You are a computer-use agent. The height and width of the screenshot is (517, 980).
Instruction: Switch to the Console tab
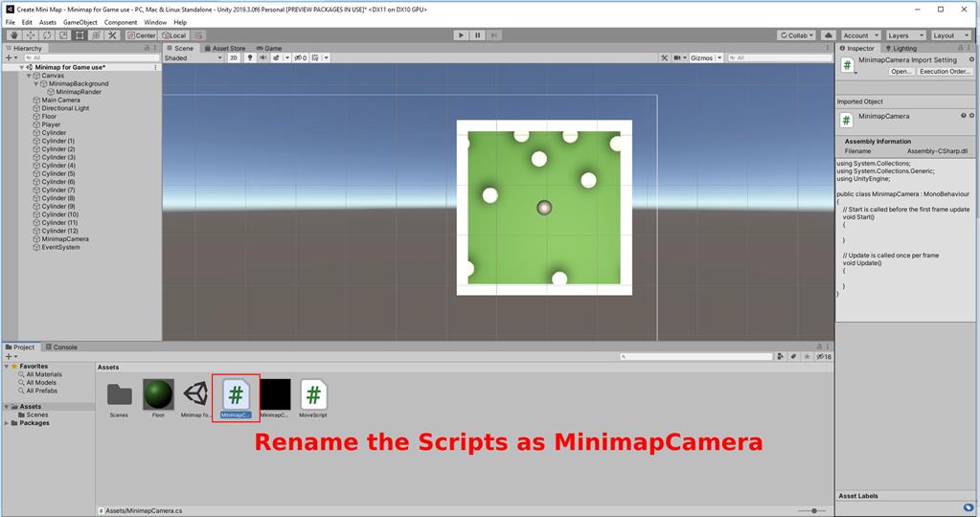(x=61, y=347)
